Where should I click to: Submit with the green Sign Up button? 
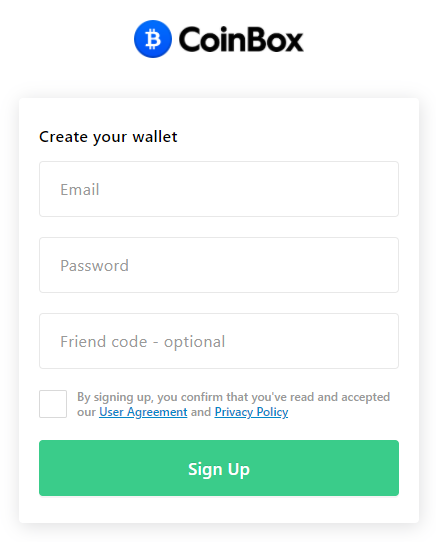(x=219, y=468)
